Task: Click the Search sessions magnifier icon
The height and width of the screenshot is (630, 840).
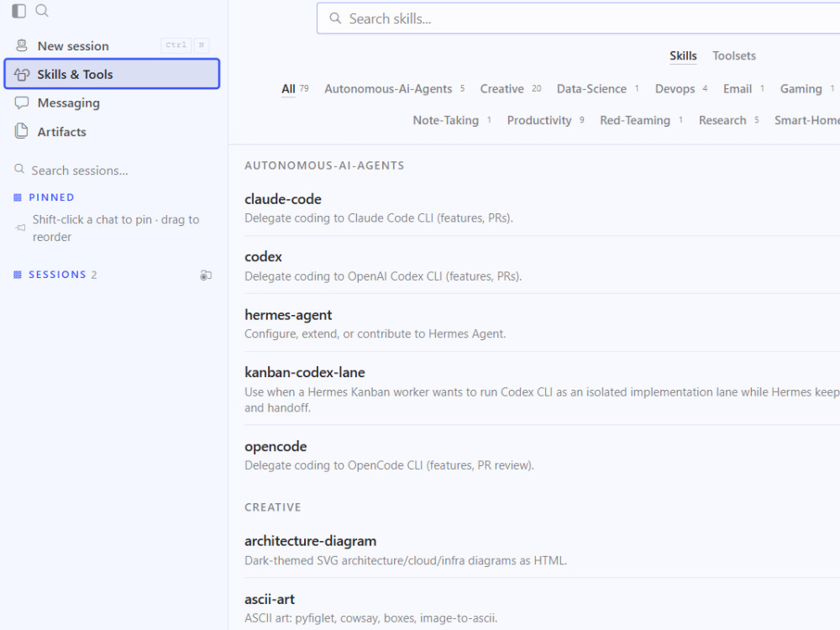Action: (x=19, y=170)
